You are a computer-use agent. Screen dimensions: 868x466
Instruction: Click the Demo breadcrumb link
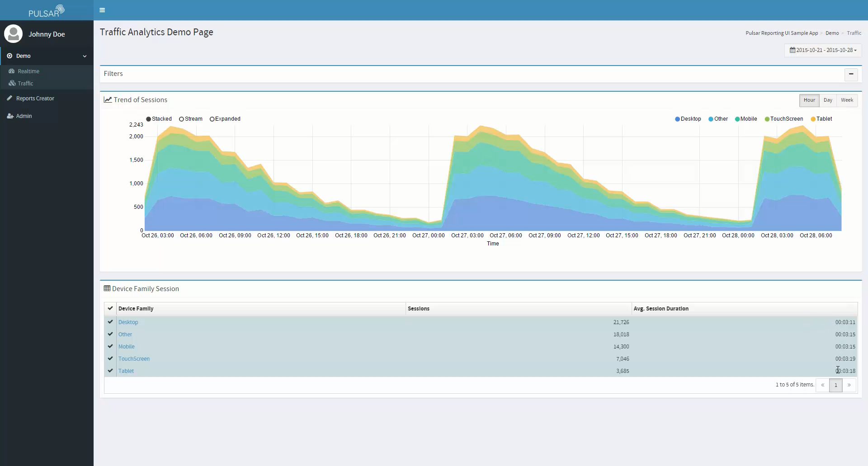coord(832,33)
